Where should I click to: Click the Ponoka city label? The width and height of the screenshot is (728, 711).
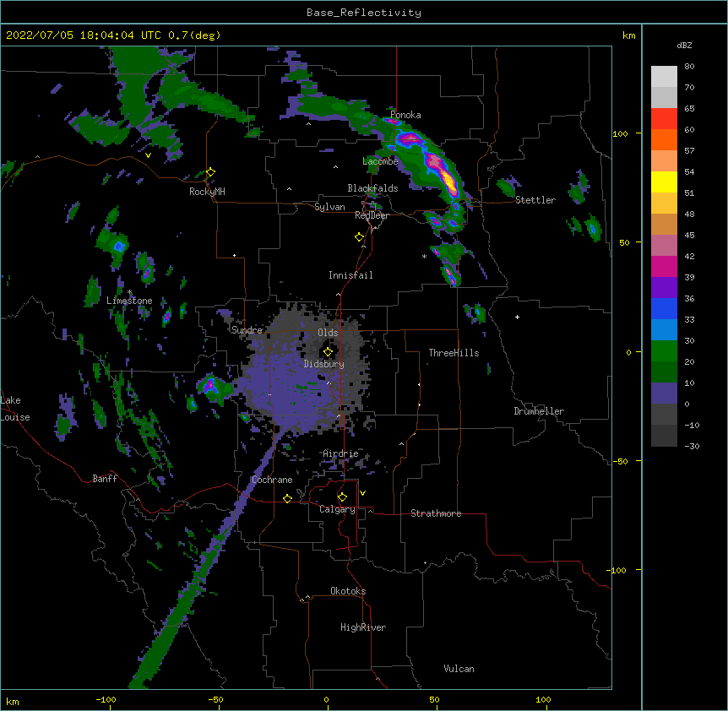[405, 115]
